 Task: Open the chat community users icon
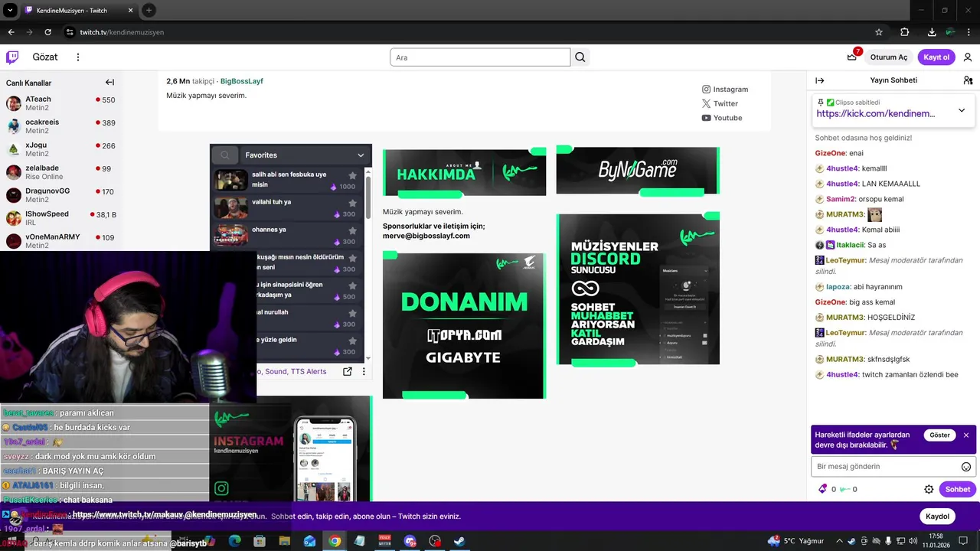[968, 80]
